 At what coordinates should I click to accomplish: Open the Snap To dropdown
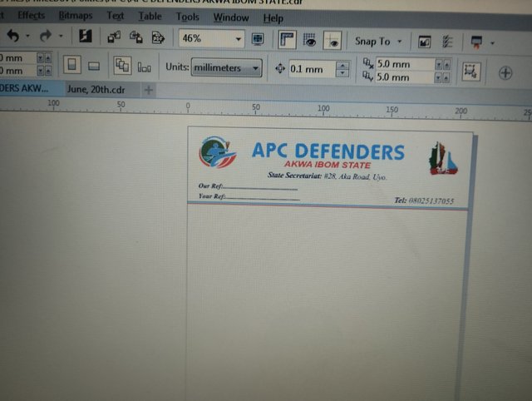(x=378, y=42)
